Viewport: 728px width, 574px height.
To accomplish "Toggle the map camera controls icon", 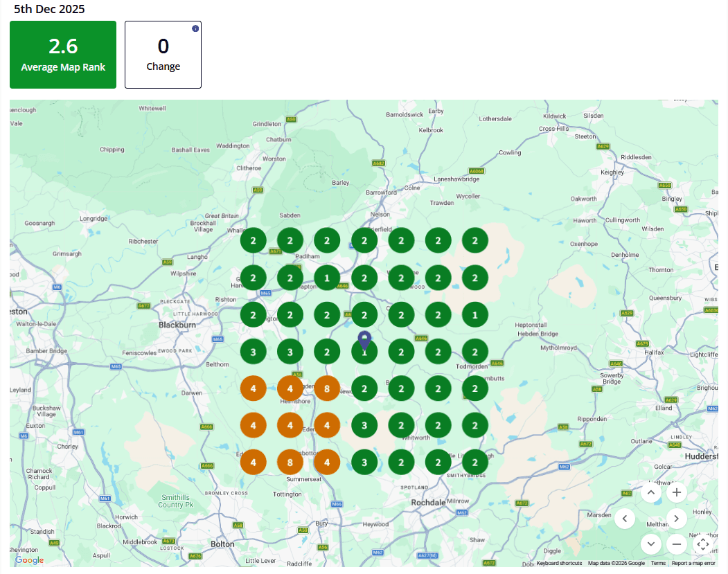I will [702, 544].
